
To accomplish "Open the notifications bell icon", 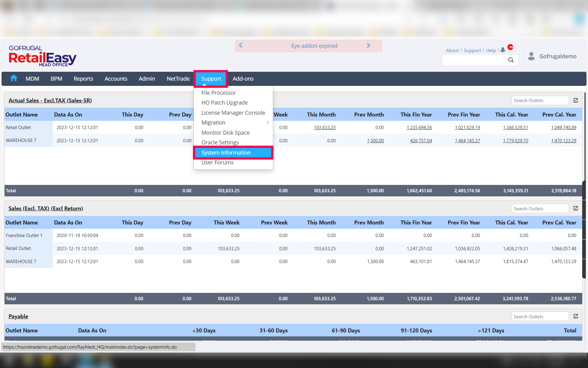I will point(503,50).
